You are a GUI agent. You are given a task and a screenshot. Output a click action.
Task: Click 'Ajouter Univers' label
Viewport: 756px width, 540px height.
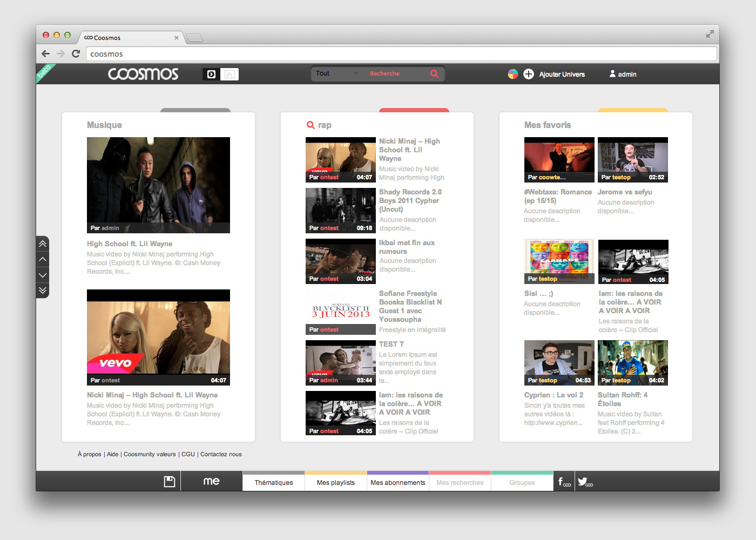pyautogui.click(x=562, y=75)
